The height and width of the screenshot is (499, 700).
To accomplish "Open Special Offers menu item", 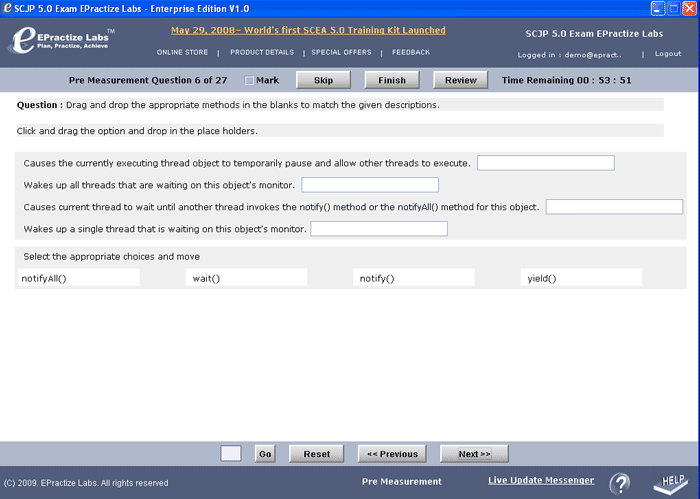I will pos(341,52).
